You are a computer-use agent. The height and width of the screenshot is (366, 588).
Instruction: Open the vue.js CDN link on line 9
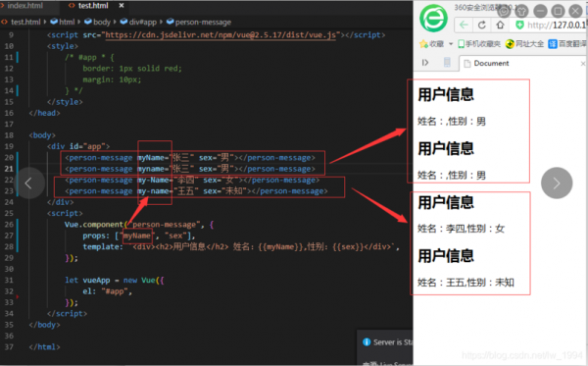coord(220,35)
